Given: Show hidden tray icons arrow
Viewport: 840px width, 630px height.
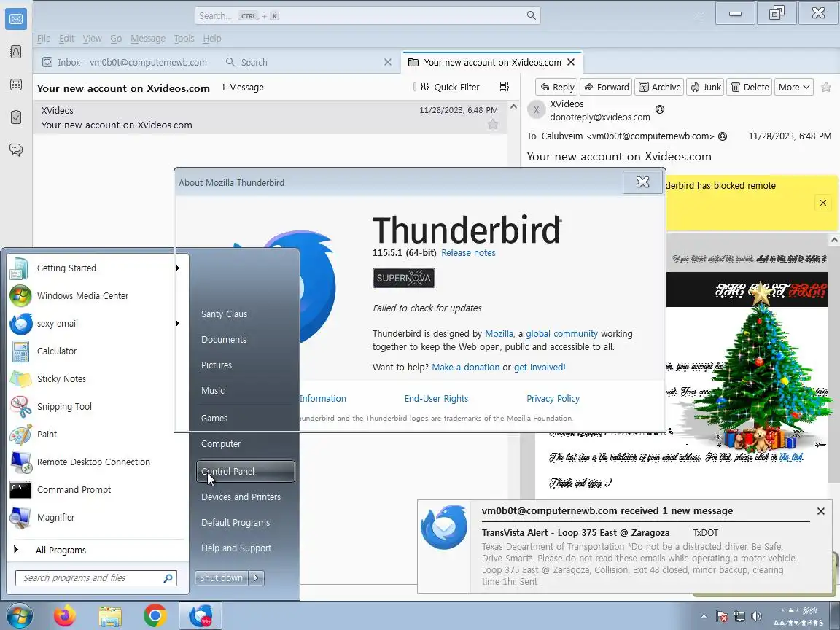Looking at the screenshot, I should click(x=704, y=616).
